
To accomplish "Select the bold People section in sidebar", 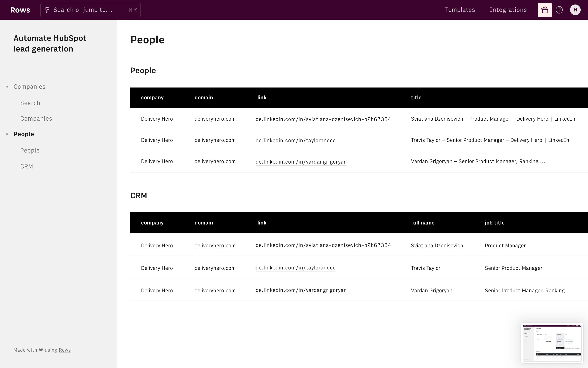I will point(24,134).
